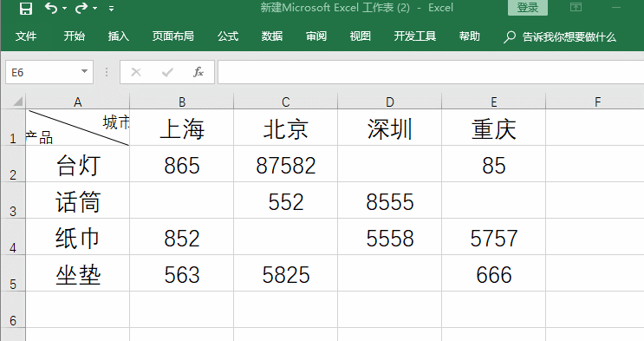Click the cell with value 8555
Image resolution: width=644 pixels, height=341 pixels.
click(x=389, y=200)
